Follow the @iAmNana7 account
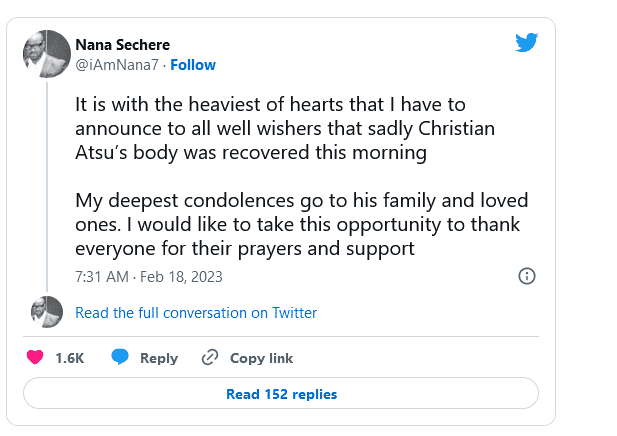The height and width of the screenshot is (436, 617). (x=193, y=65)
